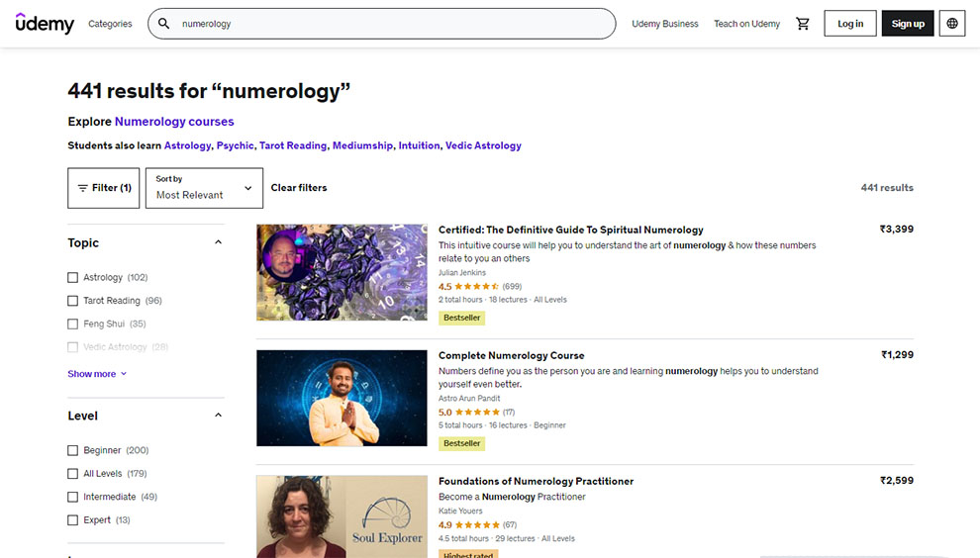Viewport: 980px width, 558px height.
Task: Click the Clear filters link
Action: 299,188
